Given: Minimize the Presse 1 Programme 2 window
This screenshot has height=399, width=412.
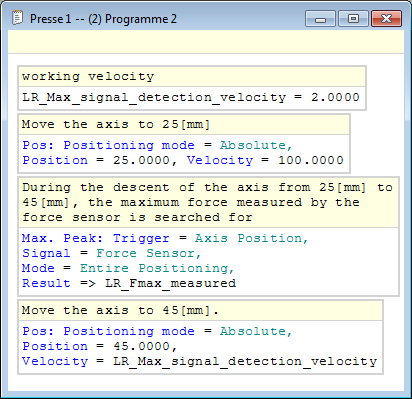Looking at the screenshot, I should click(x=320, y=19).
